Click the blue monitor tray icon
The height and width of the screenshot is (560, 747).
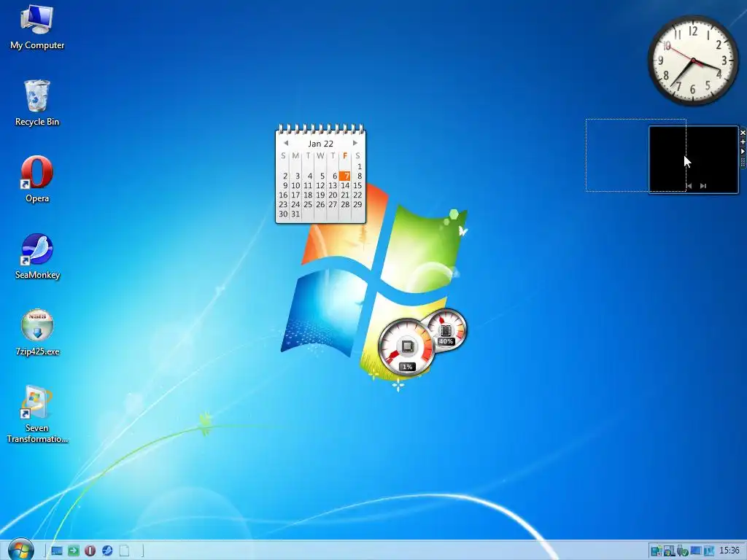click(x=695, y=551)
